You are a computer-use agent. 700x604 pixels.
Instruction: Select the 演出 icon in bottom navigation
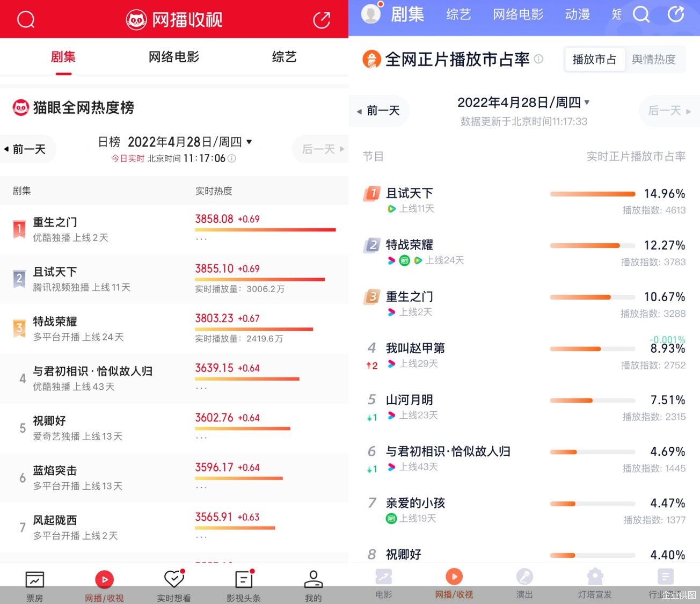click(524, 583)
